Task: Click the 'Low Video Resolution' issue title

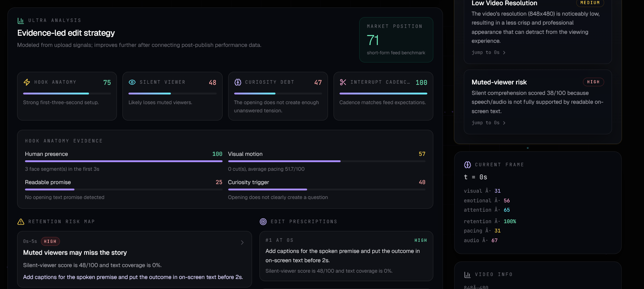Action: [x=504, y=3]
